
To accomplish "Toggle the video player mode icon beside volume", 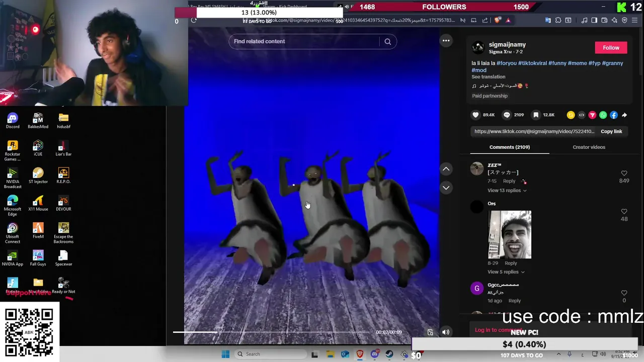I will point(430,332).
